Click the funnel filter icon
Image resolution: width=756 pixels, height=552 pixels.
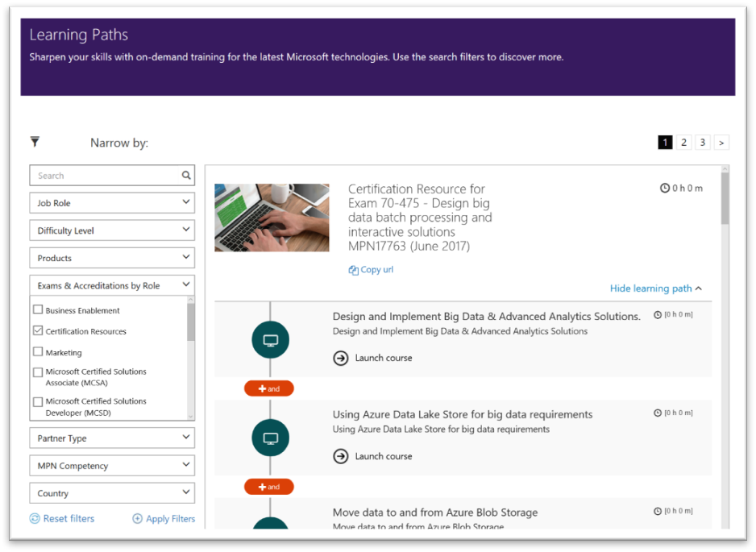point(35,142)
